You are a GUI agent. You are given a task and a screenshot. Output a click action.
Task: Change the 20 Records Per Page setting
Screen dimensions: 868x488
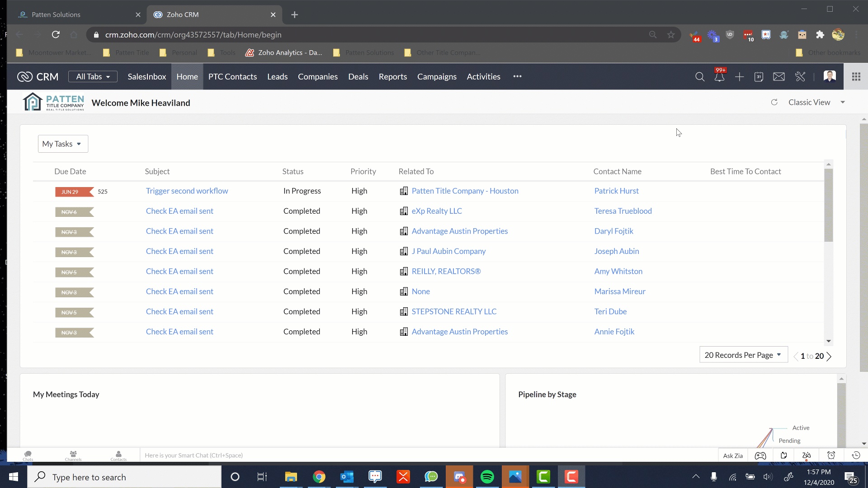point(743,355)
